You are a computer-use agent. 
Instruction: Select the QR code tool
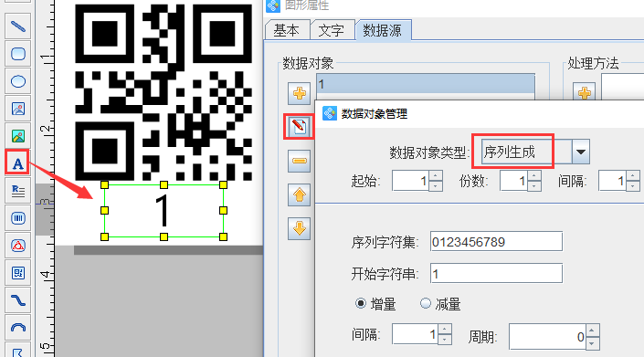coord(17,273)
